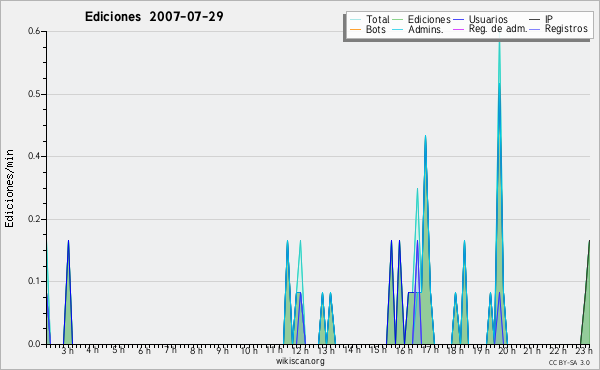Click the 0.6 y-axis value
The height and width of the screenshot is (370, 600).
pyautogui.click(x=34, y=31)
